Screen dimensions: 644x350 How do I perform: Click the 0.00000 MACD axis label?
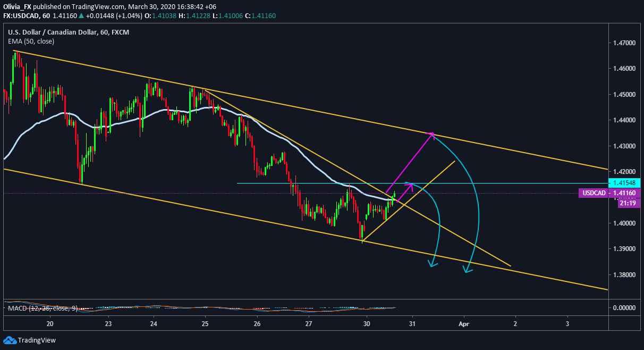(625, 308)
